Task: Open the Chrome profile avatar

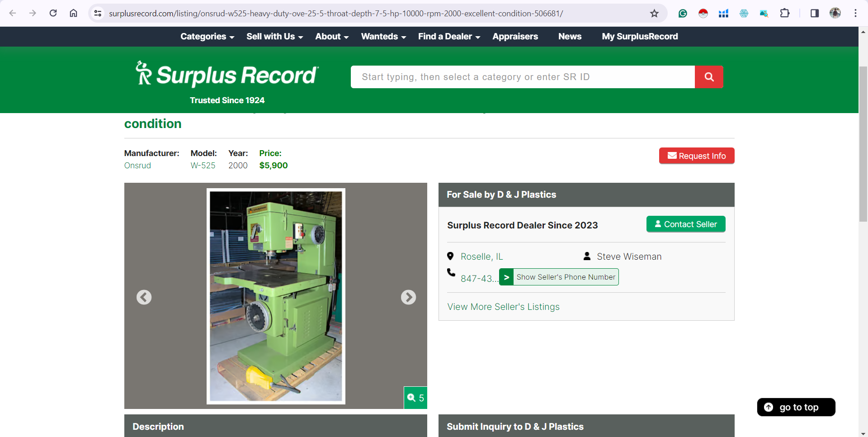Action: click(835, 13)
